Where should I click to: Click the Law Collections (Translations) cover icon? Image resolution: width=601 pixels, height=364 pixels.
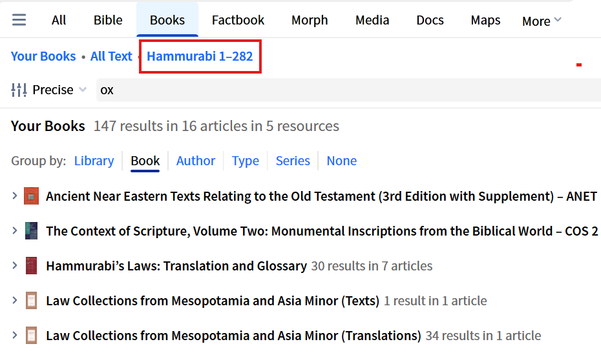pos(31,336)
